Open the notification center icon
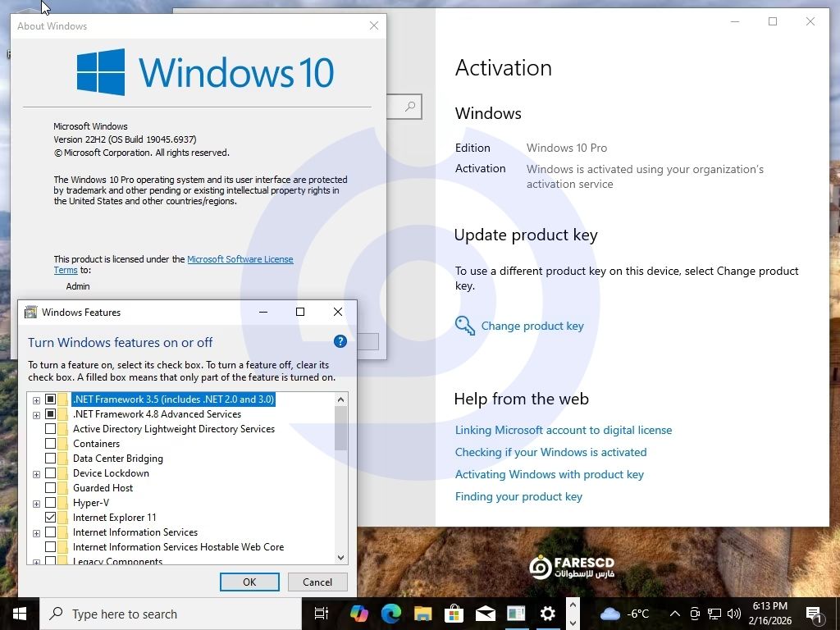The height and width of the screenshot is (630, 840). (815, 614)
